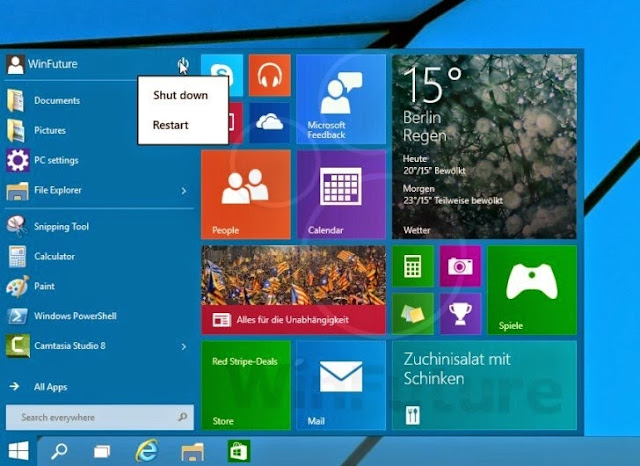Image resolution: width=640 pixels, height=466 pixels.
Task: Open the OneDrive cloud tile
Action: [x=269, y=122]
